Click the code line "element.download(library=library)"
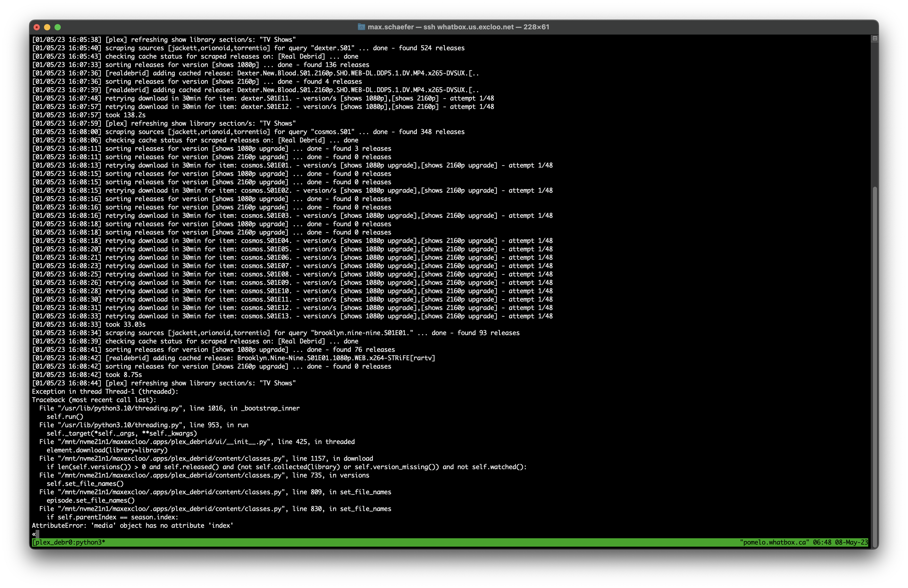 [x=107, y=450]
